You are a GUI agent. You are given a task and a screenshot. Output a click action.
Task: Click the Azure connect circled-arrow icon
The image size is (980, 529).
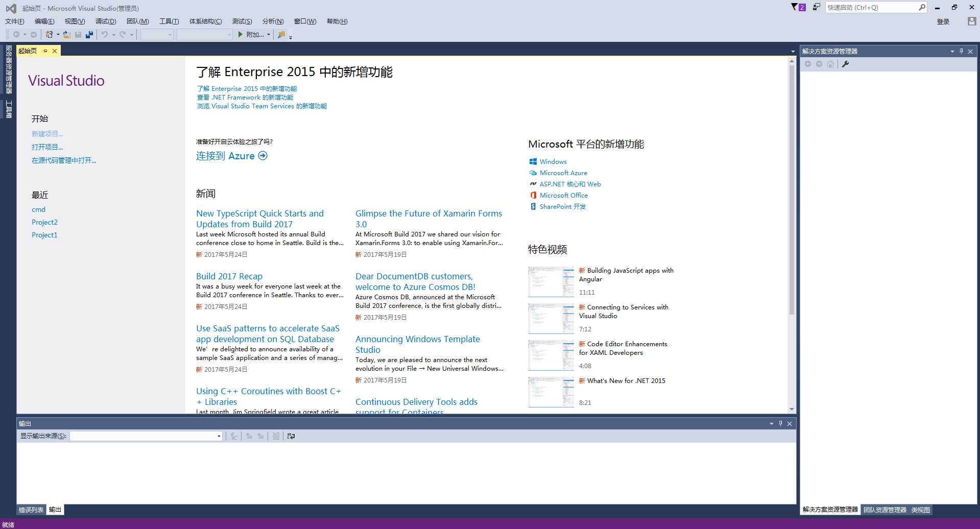click(x=262, y=156)
